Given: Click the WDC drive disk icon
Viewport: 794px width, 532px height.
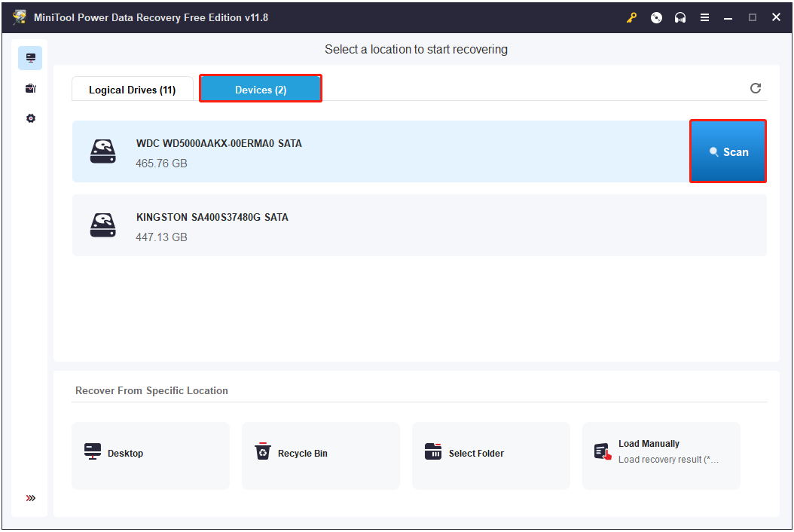Looking at the screenshot, I should [102, 151].
